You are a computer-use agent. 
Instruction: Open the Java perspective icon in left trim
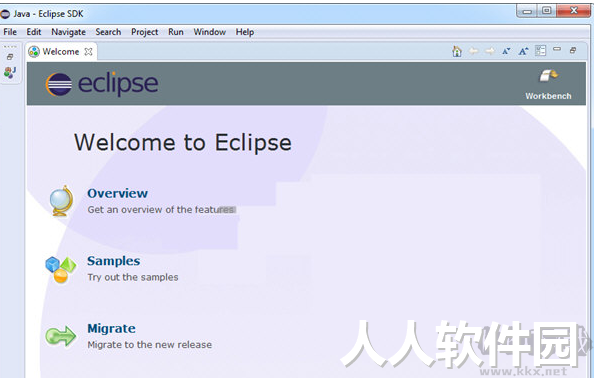[x=10, y=72]
